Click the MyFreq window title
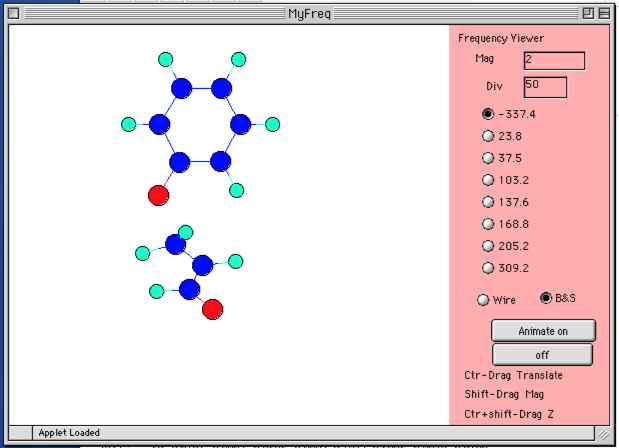619x448 pixels. 309,14
